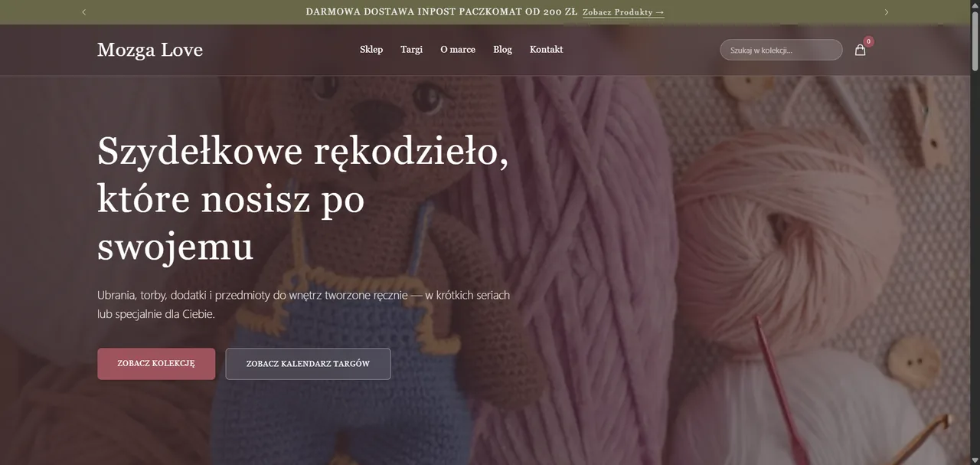
Task: Open the Kontakt page
Action: [x=546, y=50]
